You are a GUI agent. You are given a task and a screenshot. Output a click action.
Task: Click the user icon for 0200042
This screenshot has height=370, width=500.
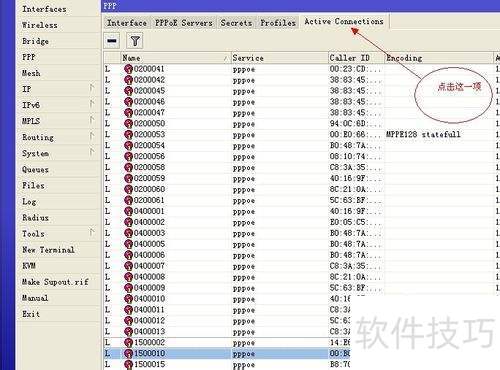[x=128, y=80]
